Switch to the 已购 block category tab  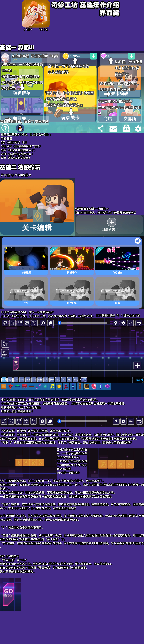pos(76,380)
